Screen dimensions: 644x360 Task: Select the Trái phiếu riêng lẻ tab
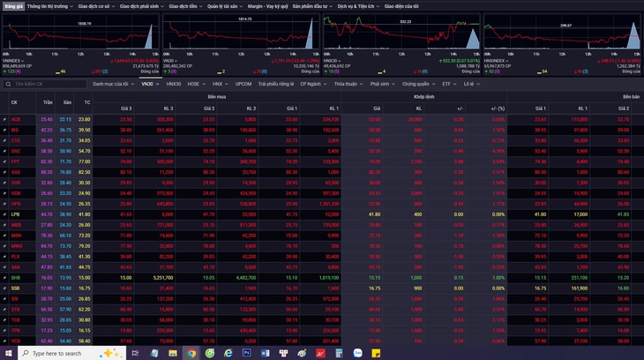(x=276, y=84)
